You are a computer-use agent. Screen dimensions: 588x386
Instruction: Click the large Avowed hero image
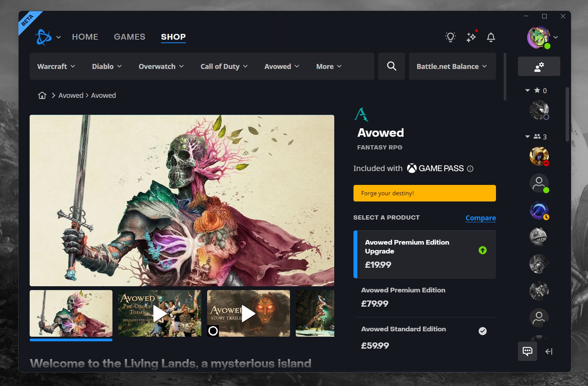[x=182, y=200]
